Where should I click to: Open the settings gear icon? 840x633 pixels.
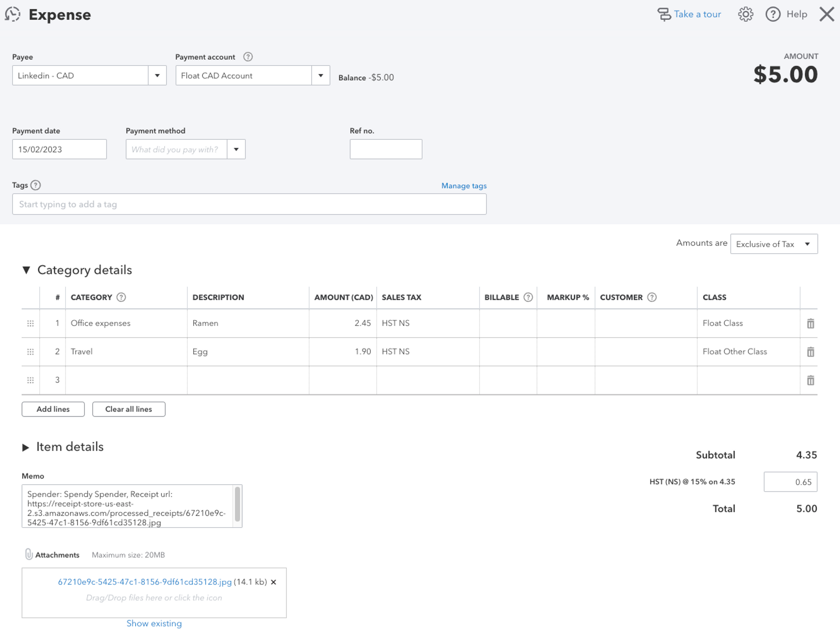tap(745, 14)
